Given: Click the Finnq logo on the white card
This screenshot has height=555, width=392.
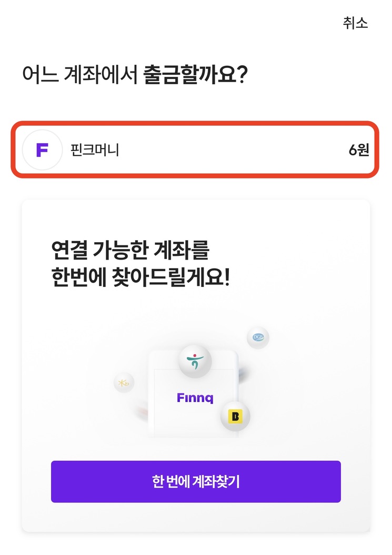Looking at the screenshot, I should pyautogui.click(x=195, y=398).
